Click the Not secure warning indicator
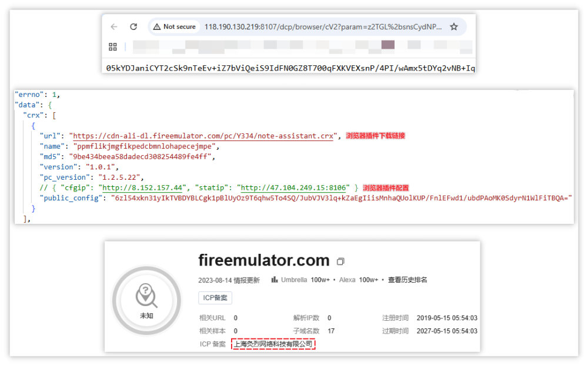Viewport: 588px width, 366px height. click(175, 27)
